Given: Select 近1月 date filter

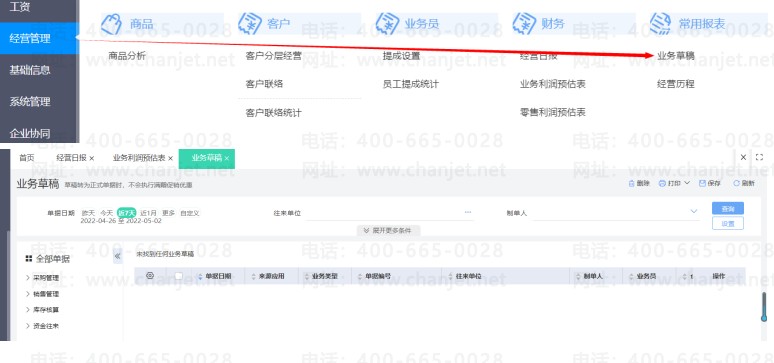Looking at the screenshot, I should (148, 213).
